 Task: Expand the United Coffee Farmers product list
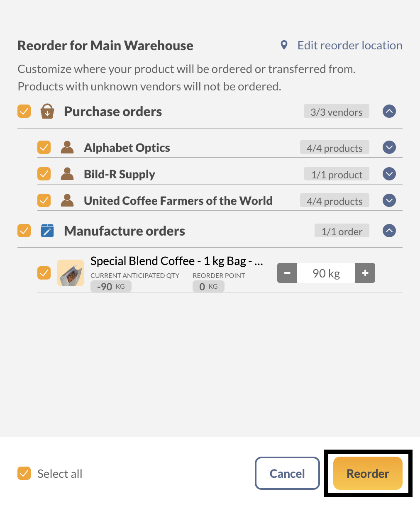pos(389,200)
